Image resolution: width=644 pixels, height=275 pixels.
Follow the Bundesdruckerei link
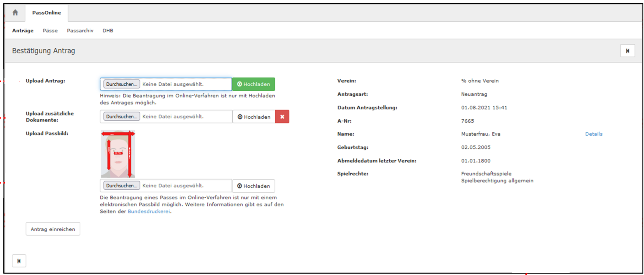(149, 212)
